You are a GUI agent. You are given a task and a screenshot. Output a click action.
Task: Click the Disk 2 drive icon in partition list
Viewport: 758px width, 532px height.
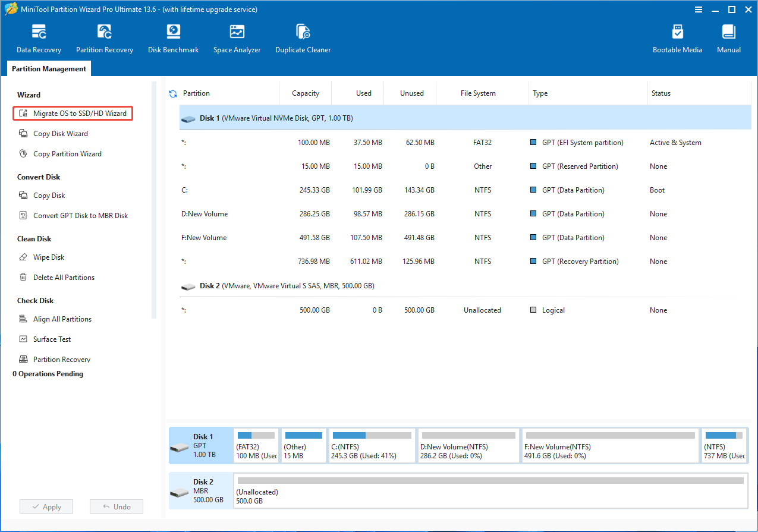point(188,286)
